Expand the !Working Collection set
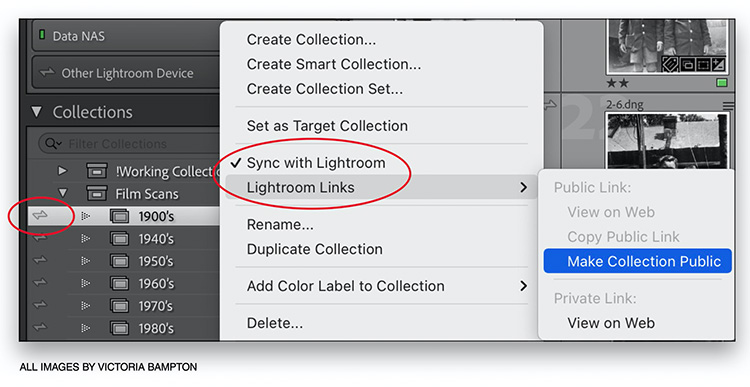This screenshot has height=387, width=750. 62,170
